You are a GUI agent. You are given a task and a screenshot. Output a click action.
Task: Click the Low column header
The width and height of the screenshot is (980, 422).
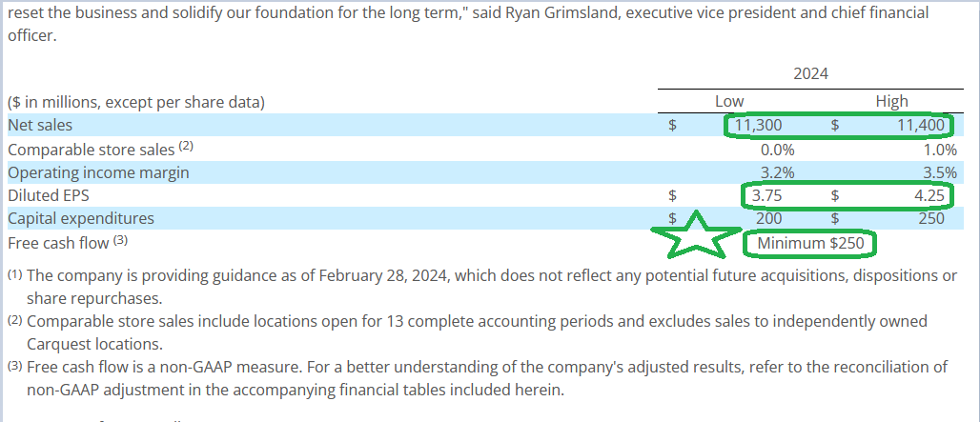[x=729, y=101]
